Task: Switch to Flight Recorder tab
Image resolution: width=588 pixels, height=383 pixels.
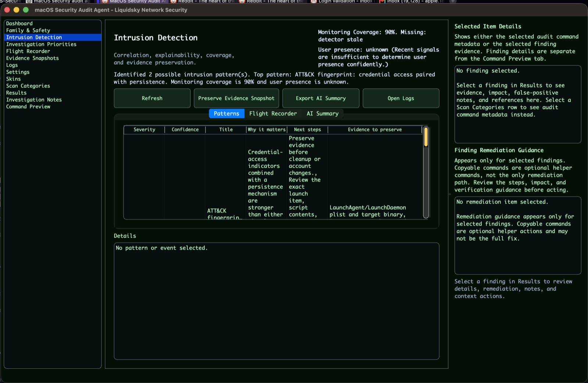Action: (273, 114)
